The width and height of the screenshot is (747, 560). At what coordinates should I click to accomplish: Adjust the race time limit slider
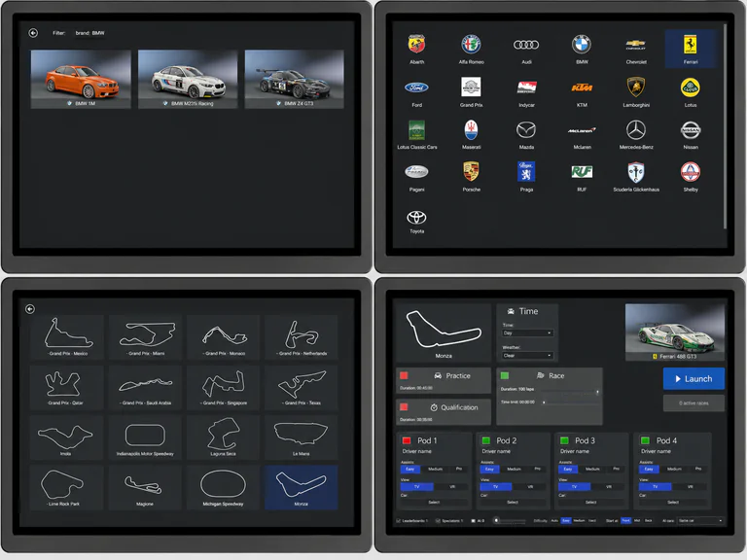coord(570,402)
